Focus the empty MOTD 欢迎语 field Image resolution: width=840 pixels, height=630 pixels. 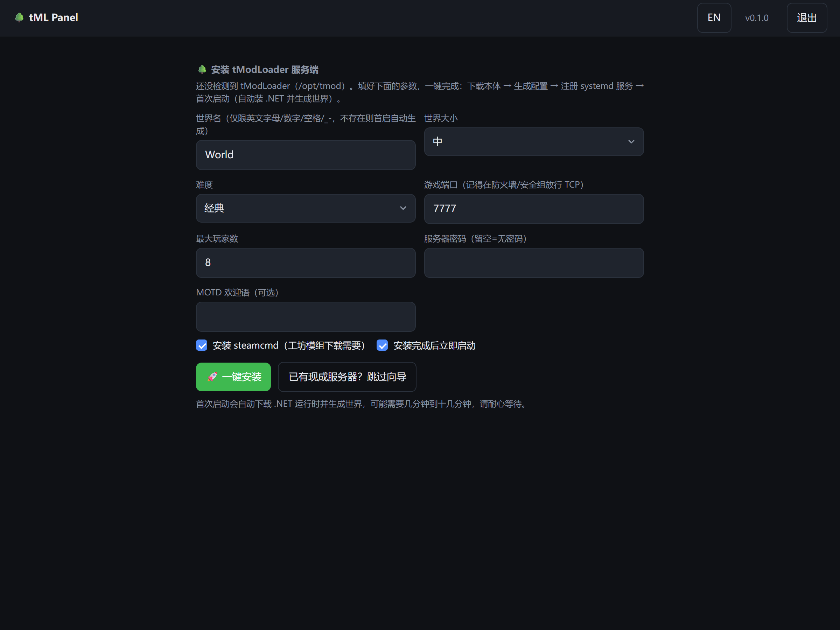click(x=306, y=317)
